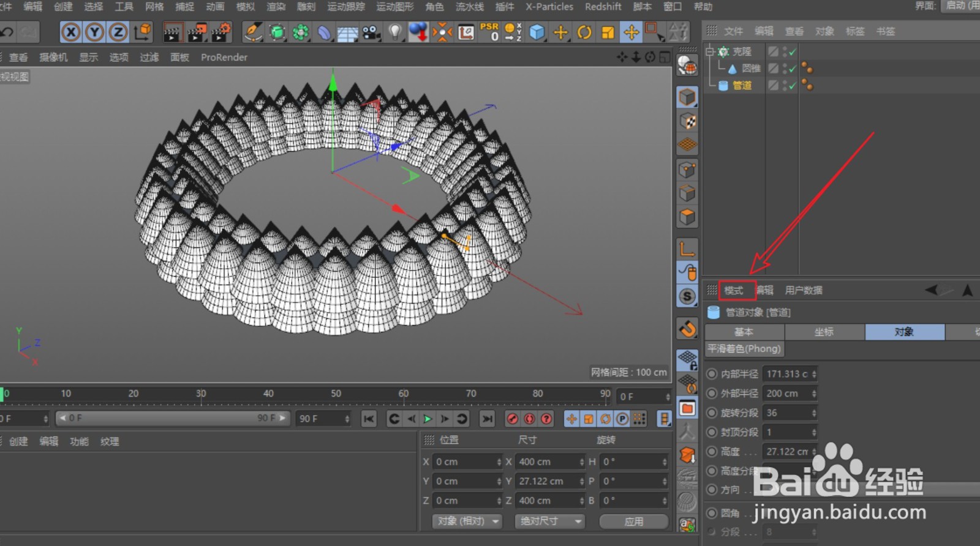Click frame 50 on the timeline ruler
Image resolution: width=980 pixels, height=546 pixels.
336,394
